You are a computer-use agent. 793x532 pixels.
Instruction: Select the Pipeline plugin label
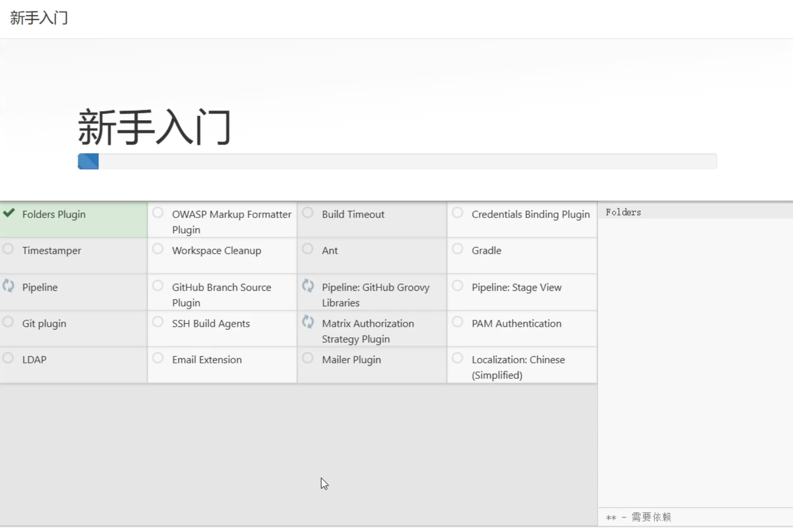tap(40, 287)
